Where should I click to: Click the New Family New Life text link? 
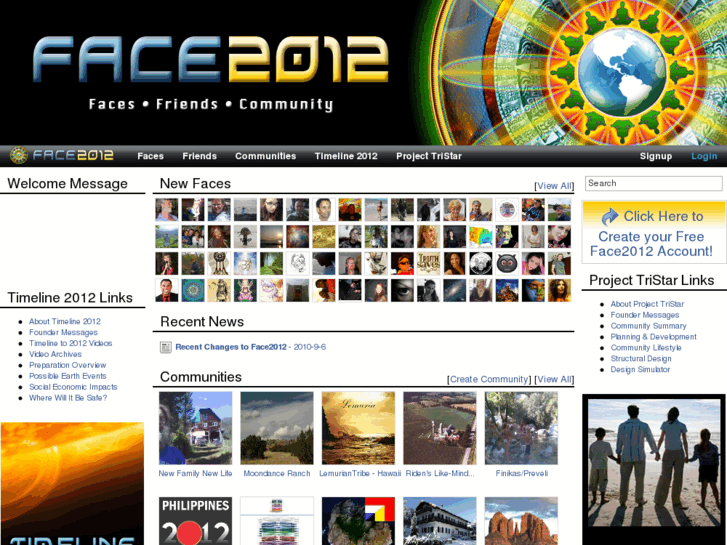click(x=195, y=474)
